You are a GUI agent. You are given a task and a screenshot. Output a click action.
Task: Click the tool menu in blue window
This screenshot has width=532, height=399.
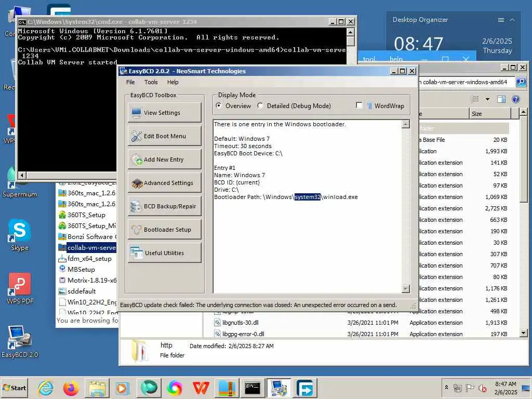point(369,59)
